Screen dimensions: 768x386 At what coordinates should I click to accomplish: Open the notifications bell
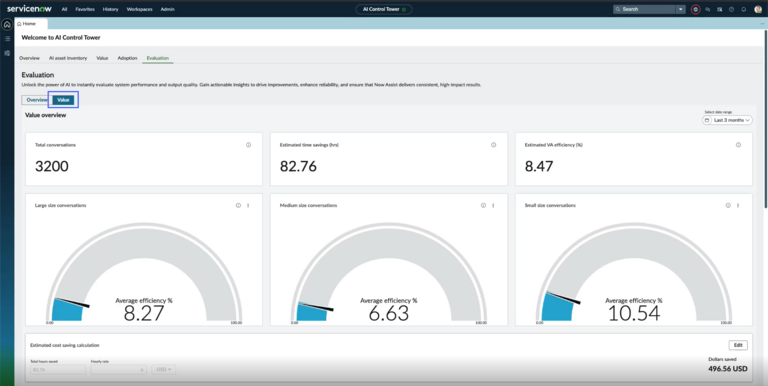(744, 9)
